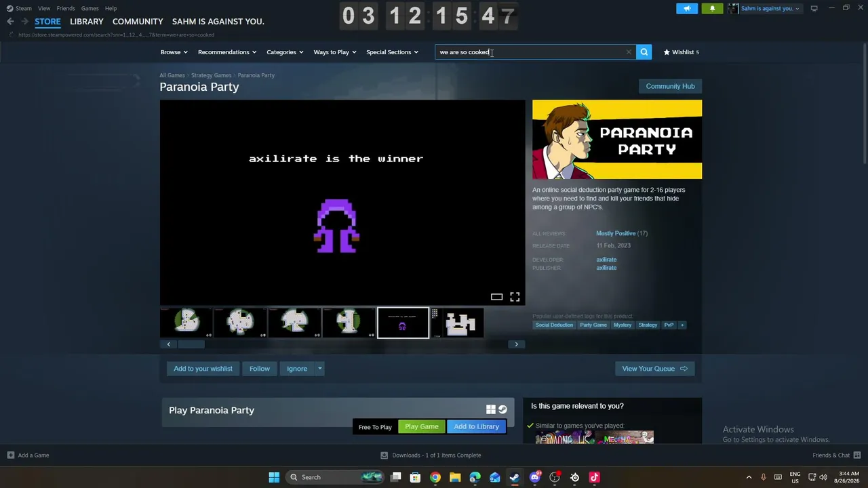Select the winner screen thumbnail
The height and width of the screenshot is (488, 868).
(403, 323)
